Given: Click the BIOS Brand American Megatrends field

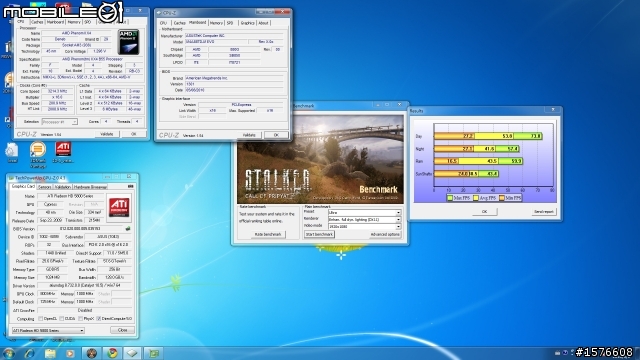Looking at the screenshot, I should (234, 78).
